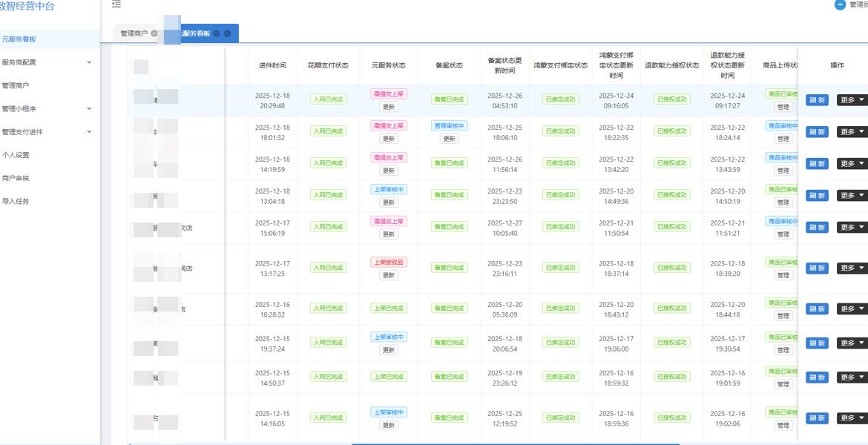The width and height of the screenshot is (868, 445).
Task: Click the sidebar collapse icon at top
Action: click(116, 4)
